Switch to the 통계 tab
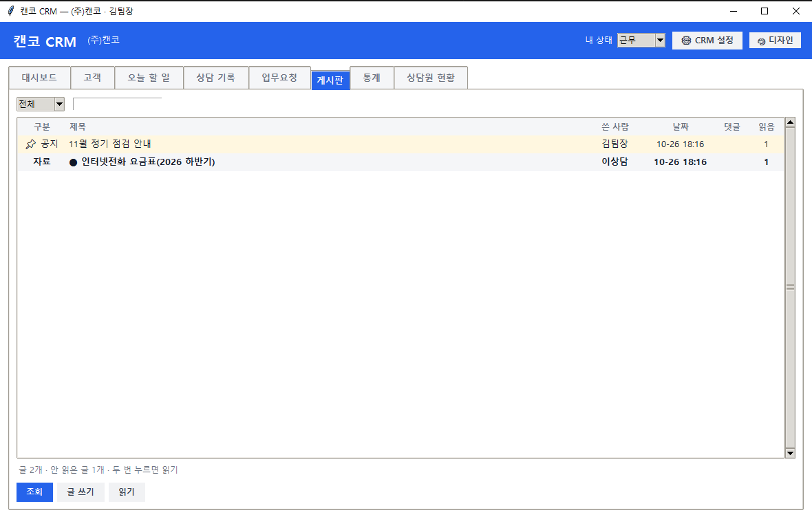812x517 pixels. point(372,78)
